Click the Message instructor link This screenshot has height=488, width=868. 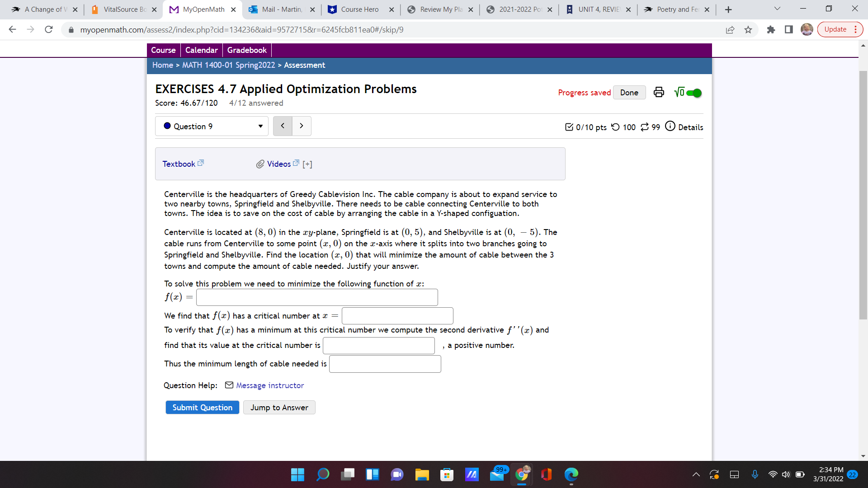click(270, 385)
